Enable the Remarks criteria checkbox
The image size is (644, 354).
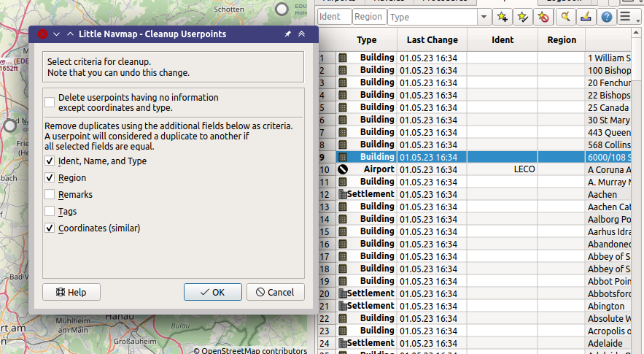[50, 194]
